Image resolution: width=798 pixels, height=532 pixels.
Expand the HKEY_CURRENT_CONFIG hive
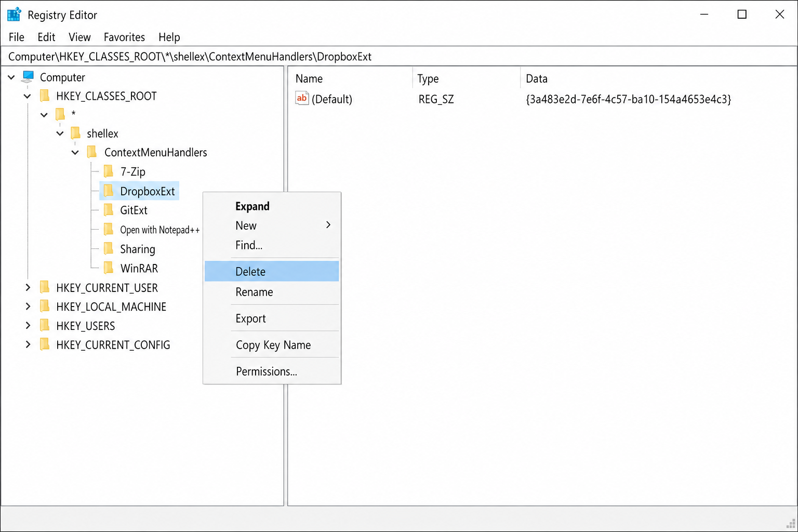pos(28,344)
